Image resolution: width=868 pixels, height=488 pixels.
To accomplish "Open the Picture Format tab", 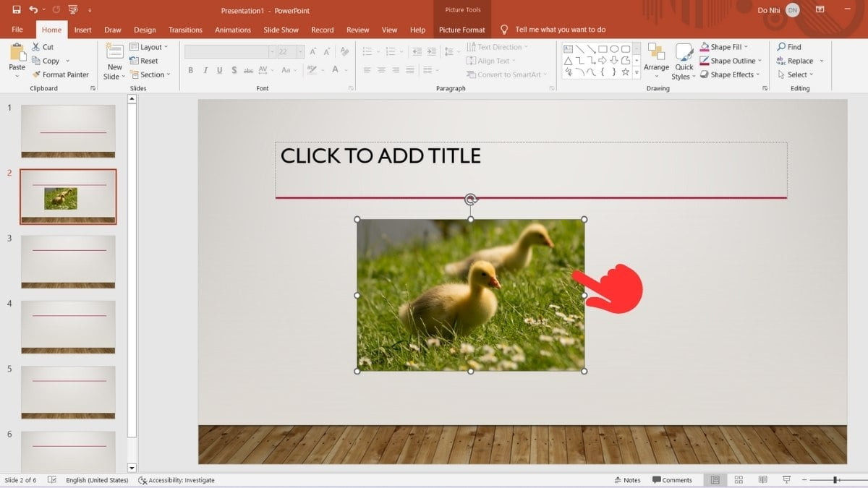I will (462, 30).
